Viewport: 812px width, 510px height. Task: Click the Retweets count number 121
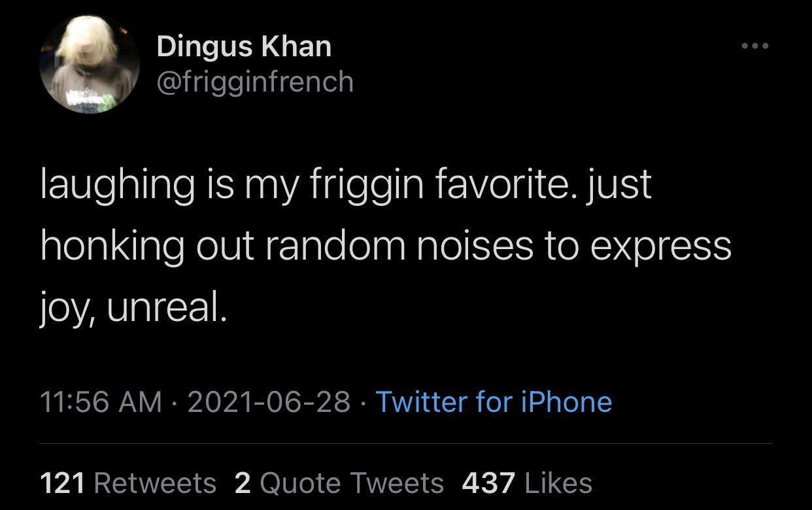[x=62, y=483]
